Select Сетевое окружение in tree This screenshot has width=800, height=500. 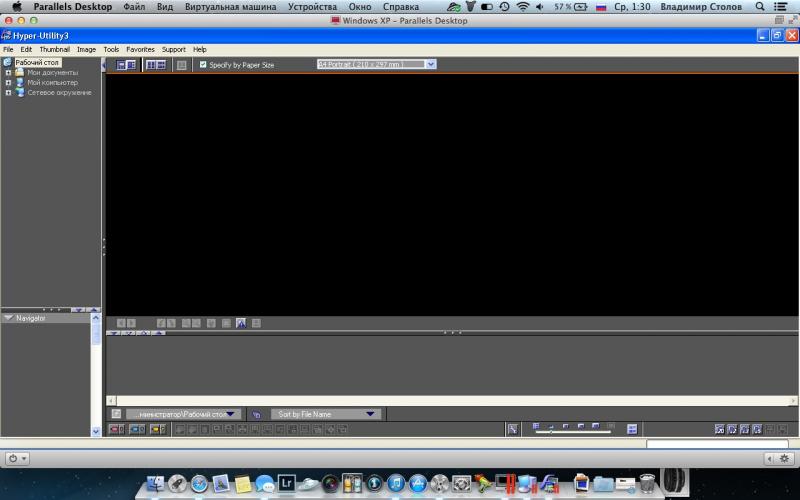[59, 92]
